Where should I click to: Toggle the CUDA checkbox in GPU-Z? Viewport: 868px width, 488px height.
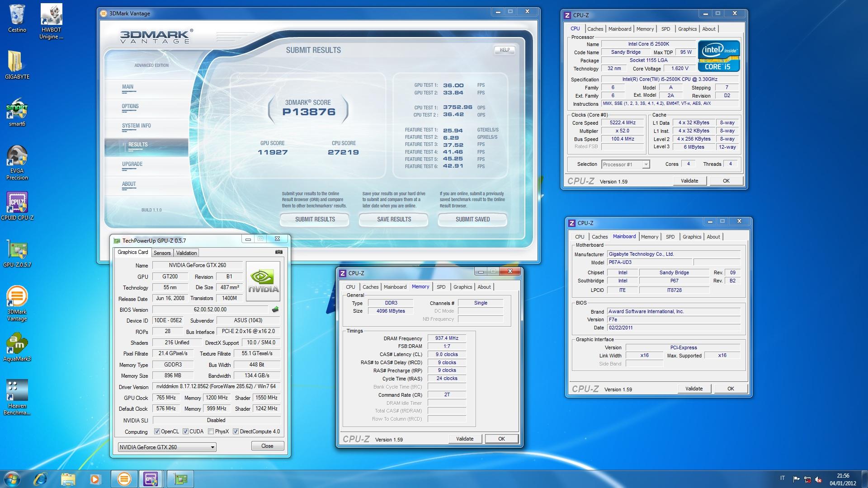coord(185,432)
